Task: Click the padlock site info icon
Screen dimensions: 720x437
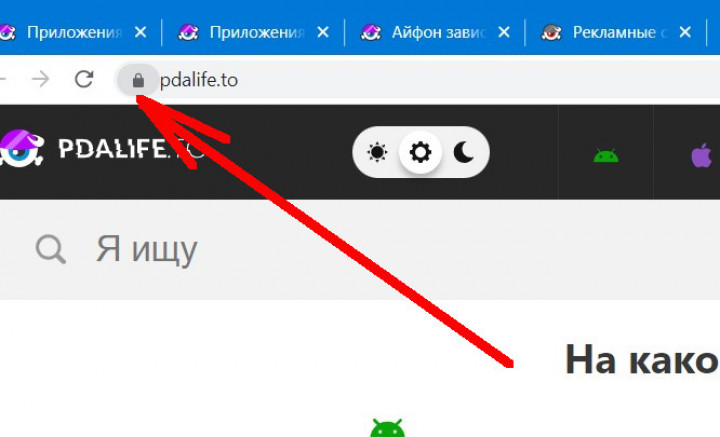Action: [138, 81]
